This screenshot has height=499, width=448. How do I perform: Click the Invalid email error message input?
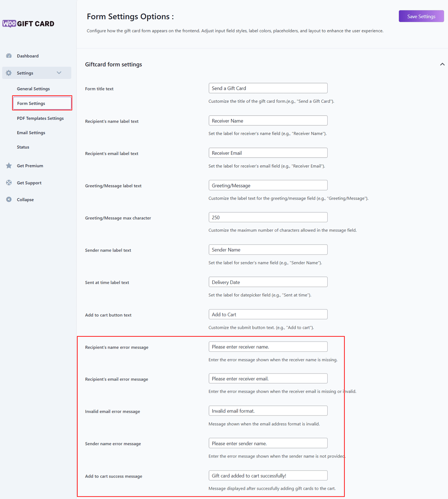268,411
